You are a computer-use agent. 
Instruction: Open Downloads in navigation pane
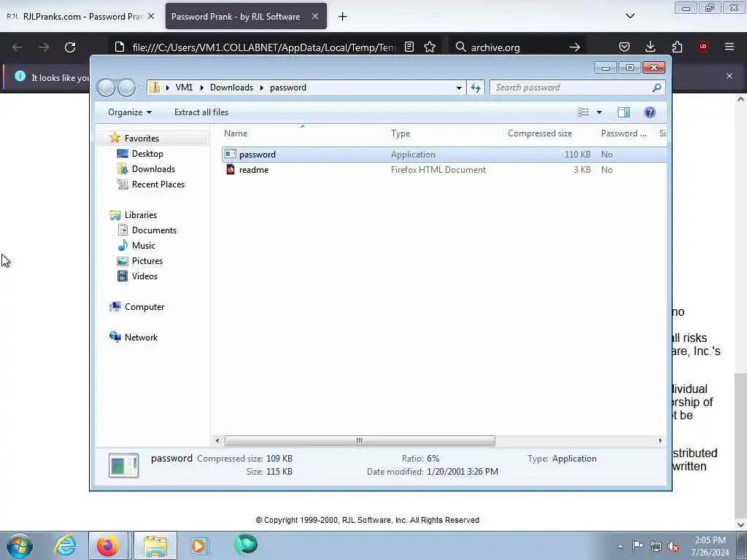(153, 169)
